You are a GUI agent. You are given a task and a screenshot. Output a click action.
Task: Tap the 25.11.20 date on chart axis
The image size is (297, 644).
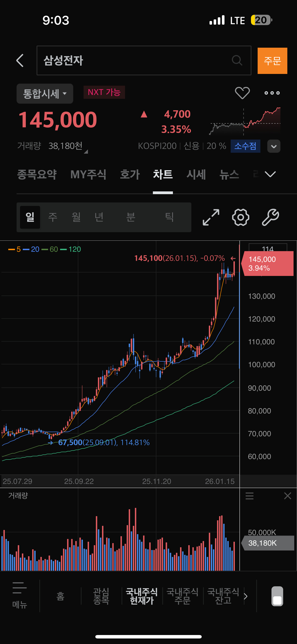coord(157,481)
